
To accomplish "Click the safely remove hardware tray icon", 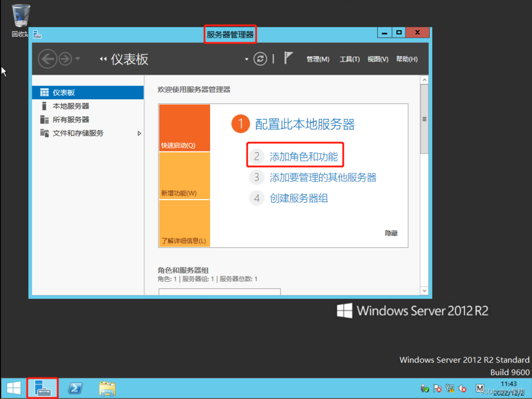I will click(424, 388).
